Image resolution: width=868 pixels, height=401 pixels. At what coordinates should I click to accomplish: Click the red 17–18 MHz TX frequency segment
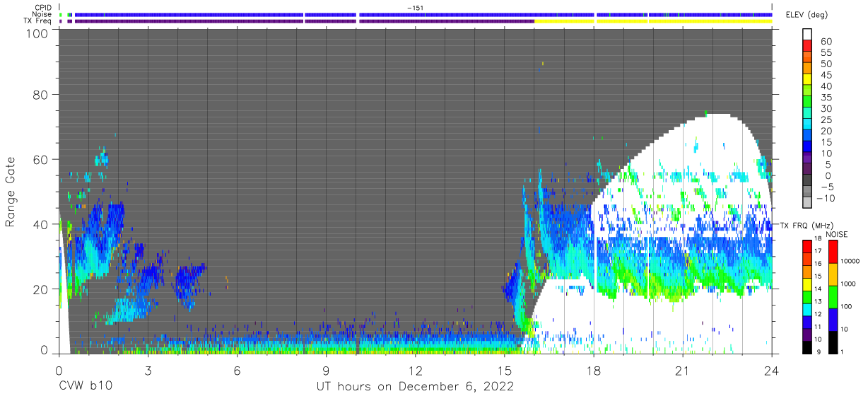click(808, 246)
